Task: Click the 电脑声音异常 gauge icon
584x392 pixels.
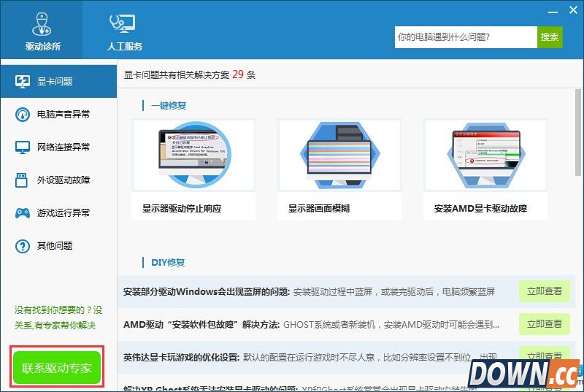Action: coord(23,115)
